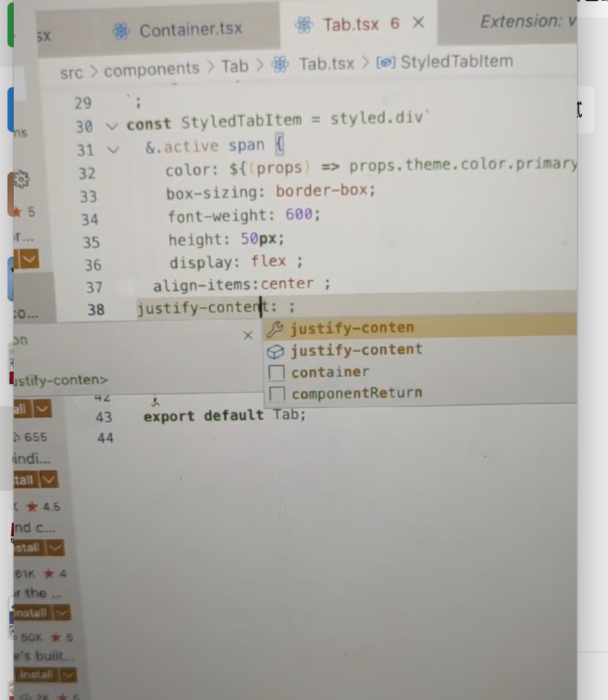This screenshot has width=608, height=700.
Task: Open the Tab.tsx file breadcrumb
Action: coord(326,64)
